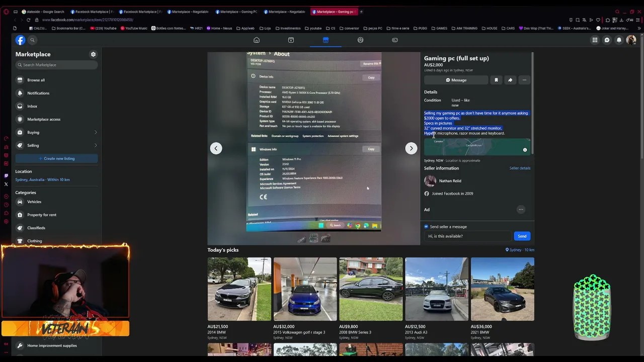The width and height of the screenshot is (644, 362).
Task: Open the AIM TRAINING bookmark folder
Action: (464, 28)
